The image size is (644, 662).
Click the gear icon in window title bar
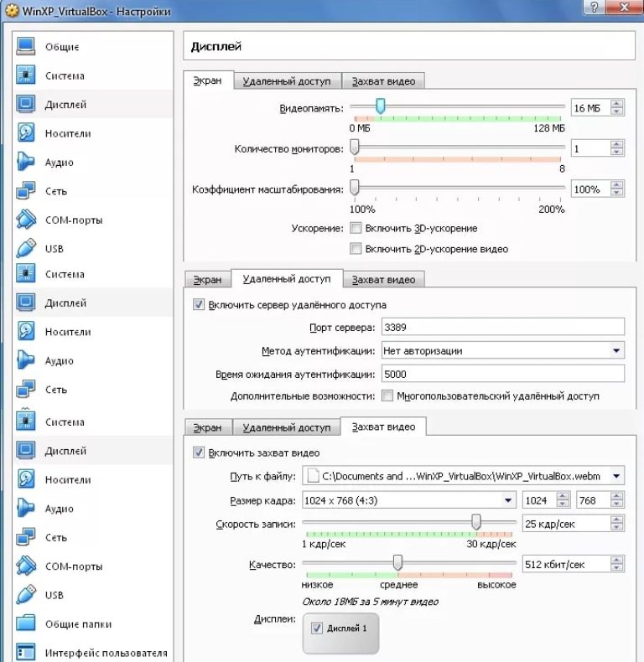pyautogui.click(x=12, y=10)
